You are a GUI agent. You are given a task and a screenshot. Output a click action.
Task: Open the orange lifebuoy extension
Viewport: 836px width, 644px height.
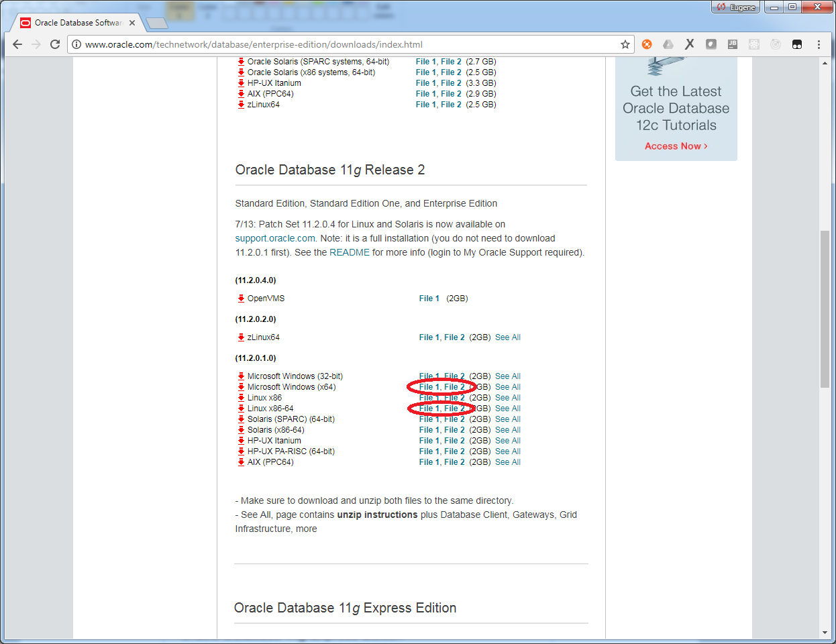point(647,44)
